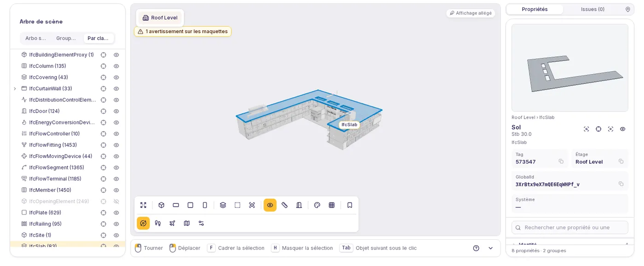This screenshot has width=644, height=266.
Task: Hide IfcFlowFitting via its eye icon
Action: click(116, 145)
